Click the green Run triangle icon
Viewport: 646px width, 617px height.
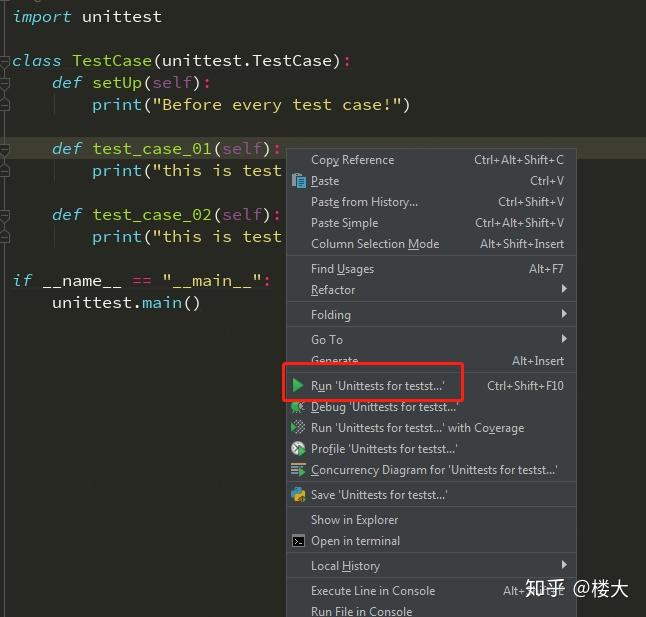(x=298, y=386)
